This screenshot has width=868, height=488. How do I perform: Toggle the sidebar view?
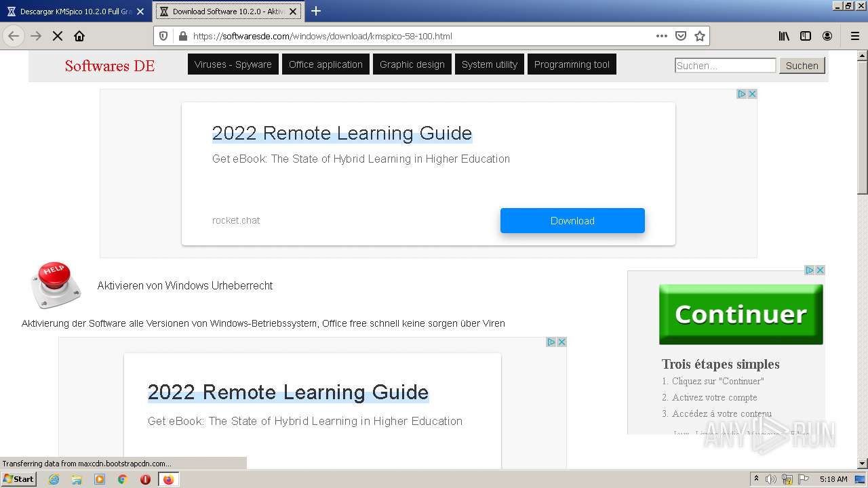(806, 36)
